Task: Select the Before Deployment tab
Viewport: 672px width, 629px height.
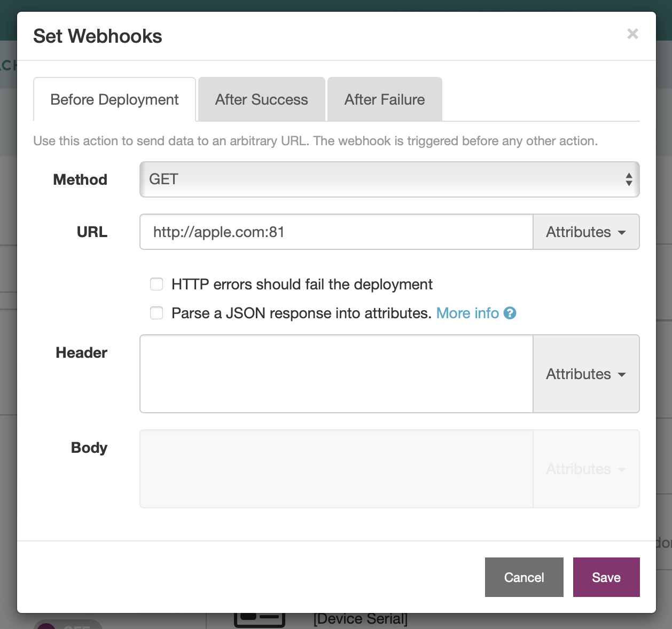Action: (114, 99)
